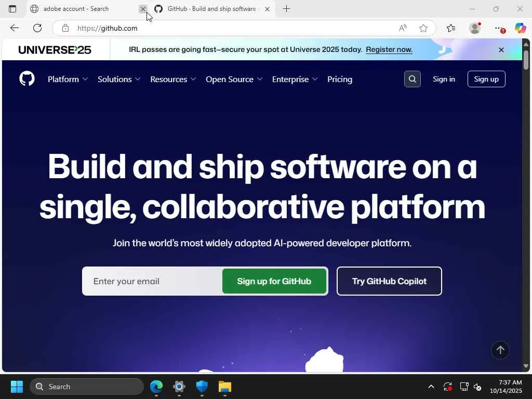Screen dimensions: 532x399
Task: Dismiss the Universe 2025 banner
Action: (x=501, y=50)
